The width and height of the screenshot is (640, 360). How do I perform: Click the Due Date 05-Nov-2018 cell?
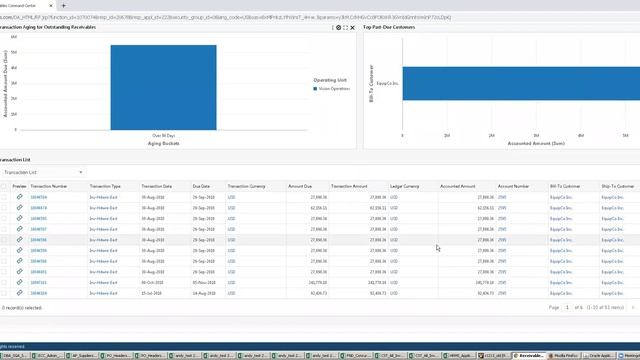[204, 282]
